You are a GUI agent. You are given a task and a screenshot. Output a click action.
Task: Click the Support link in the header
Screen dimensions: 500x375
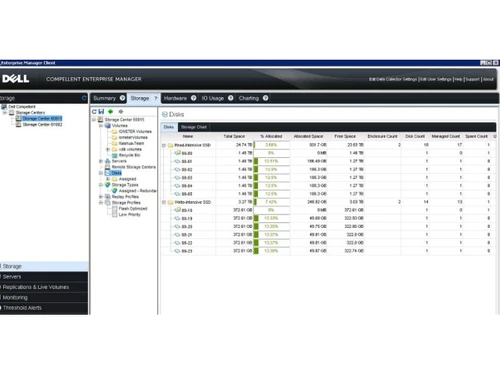click(x=472, y=79)
